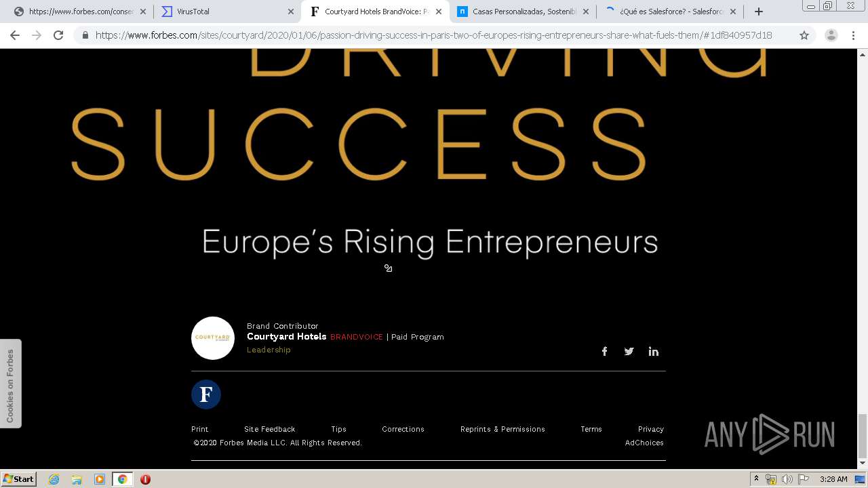The height and width of the screenshot is (488, 868).
Task: Share article on LinkedIn
Action: [653, 351]
